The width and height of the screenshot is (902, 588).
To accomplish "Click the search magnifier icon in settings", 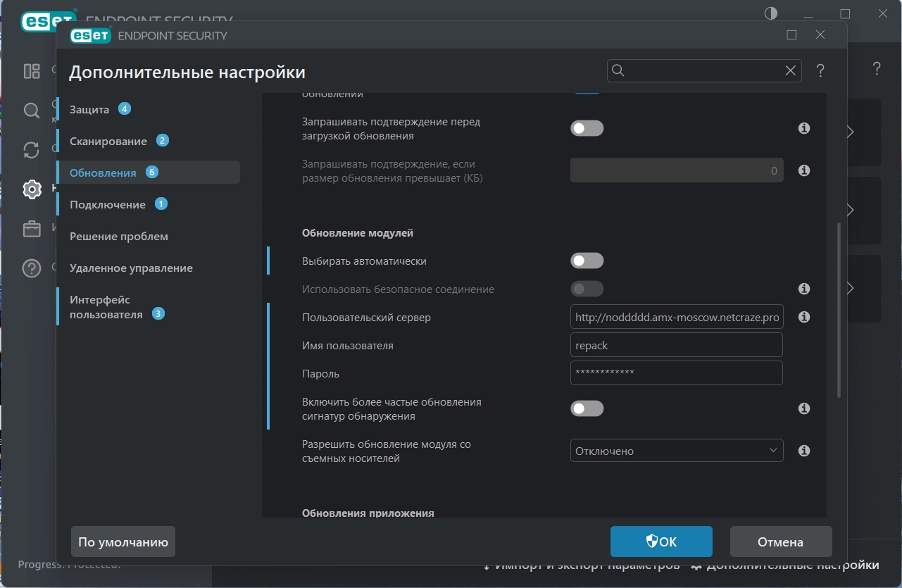I will tap(618, 70).
